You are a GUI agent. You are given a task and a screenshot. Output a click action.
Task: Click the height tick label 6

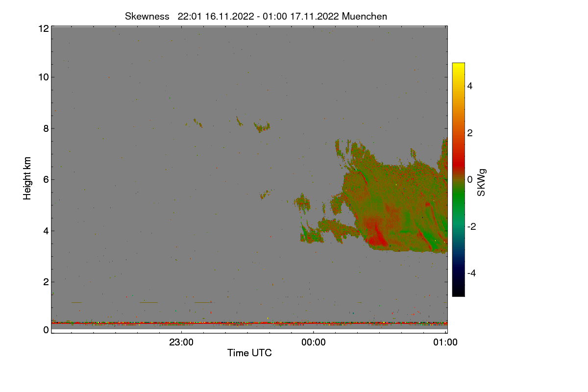tap(46, 179)
